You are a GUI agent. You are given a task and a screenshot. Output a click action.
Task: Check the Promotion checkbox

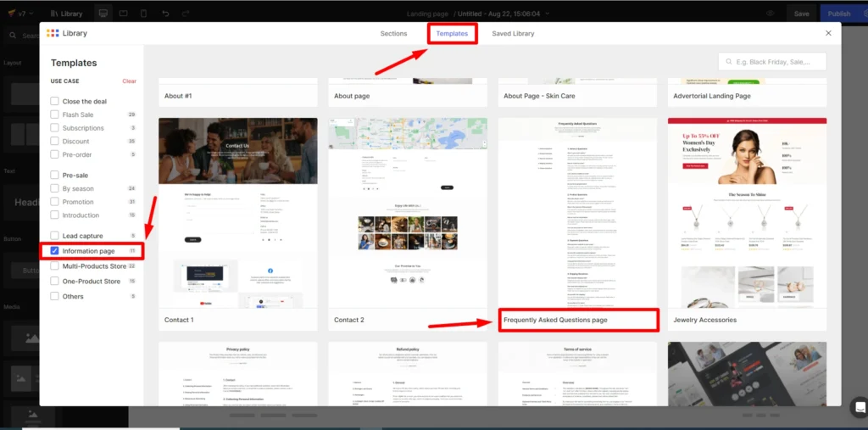54,201
